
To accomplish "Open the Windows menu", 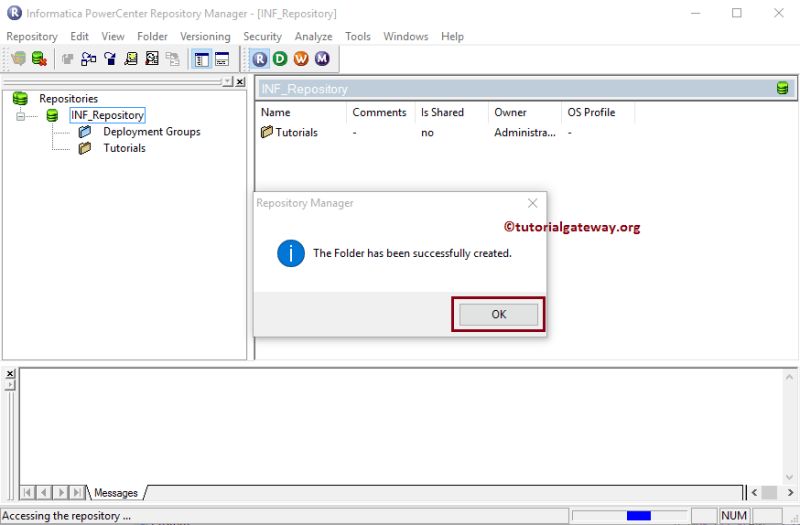I will click(x=406, y=37).
